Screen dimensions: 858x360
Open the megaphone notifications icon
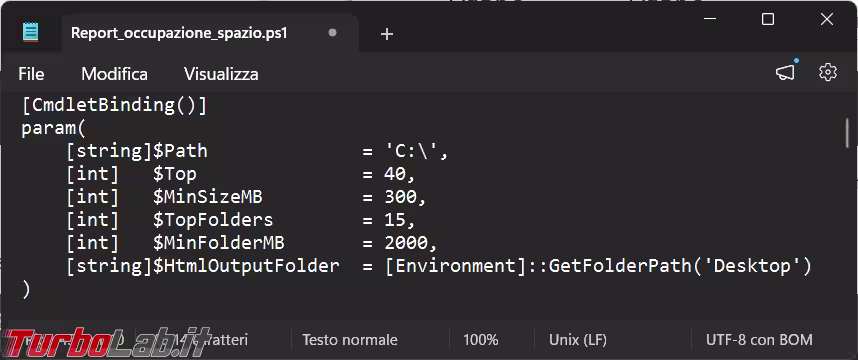[786, 72]
